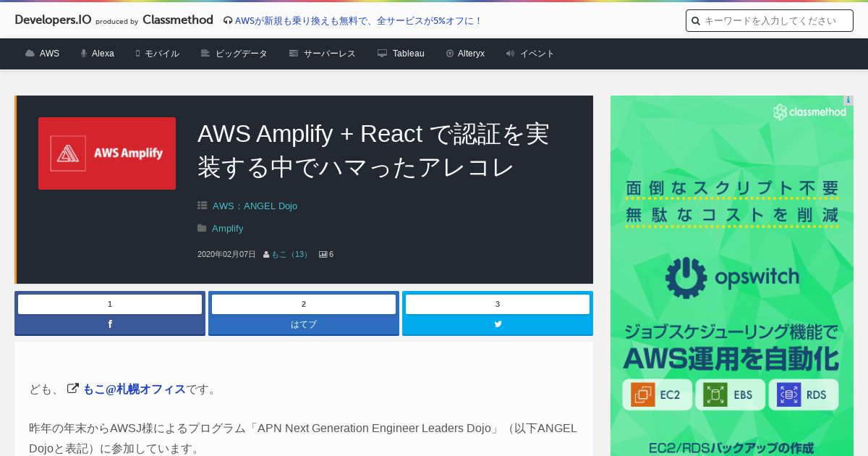The width and height of the screenshot is (868, 456).
Task: Open the サーバーレス menu item
Action: pos(330,54)
